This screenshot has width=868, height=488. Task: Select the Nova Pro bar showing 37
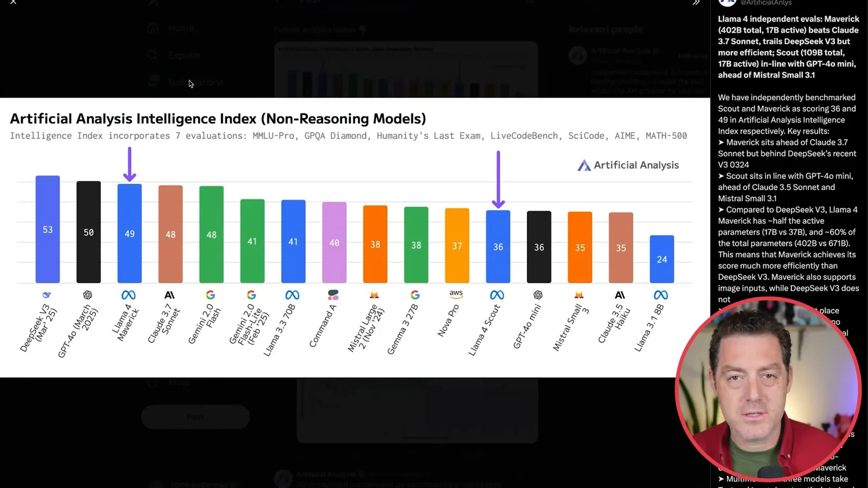click(457, 246)
